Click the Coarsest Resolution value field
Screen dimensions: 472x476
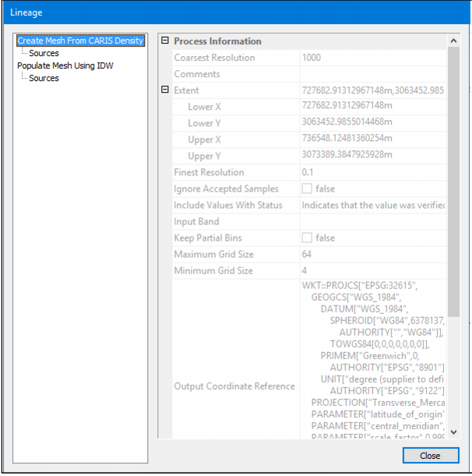coord(374,58)
